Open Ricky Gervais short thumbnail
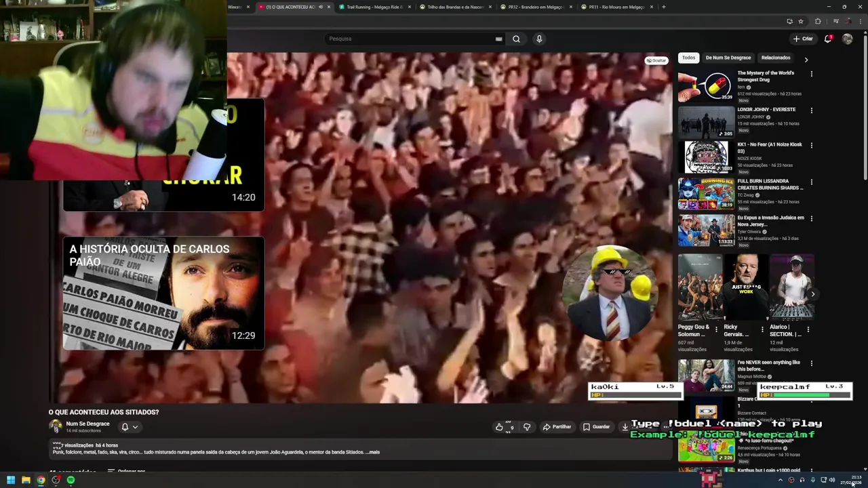The width and height of the screenshot is (868, 488). [746, 287]
